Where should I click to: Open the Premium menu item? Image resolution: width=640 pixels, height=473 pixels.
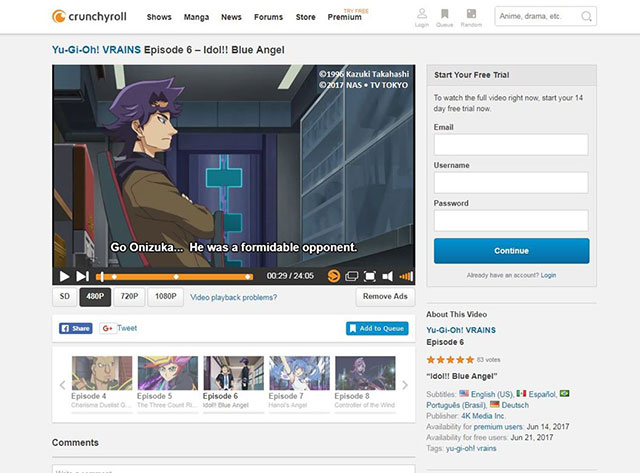pyautogui.click(x=344, y=17)
